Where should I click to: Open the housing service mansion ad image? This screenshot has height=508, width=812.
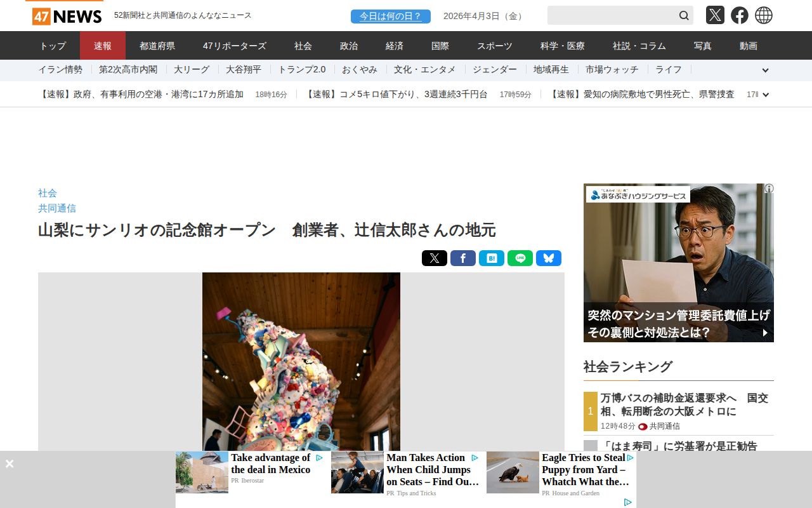679,263
